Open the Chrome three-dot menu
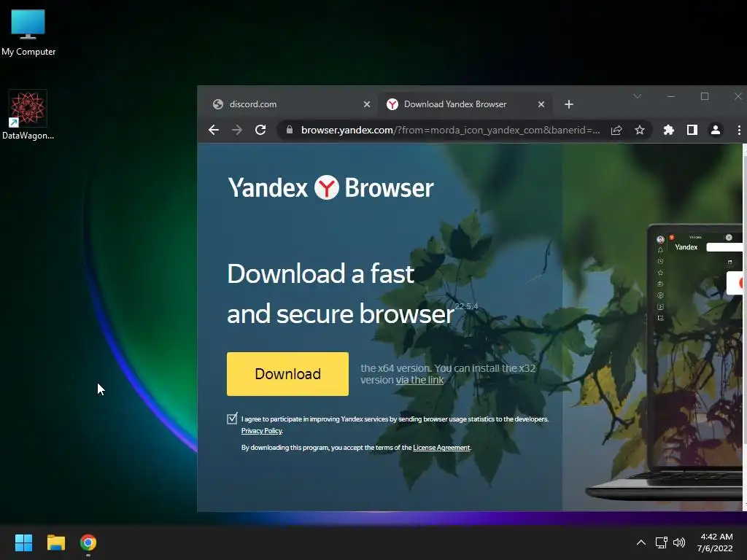 [739, 130]
